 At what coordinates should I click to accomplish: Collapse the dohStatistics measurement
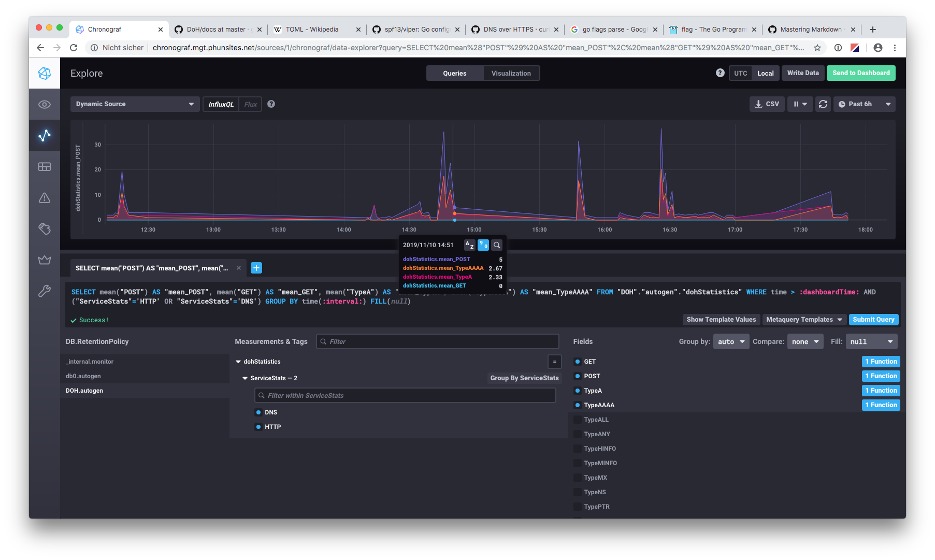pyautogui.click(x=238, y=362)
